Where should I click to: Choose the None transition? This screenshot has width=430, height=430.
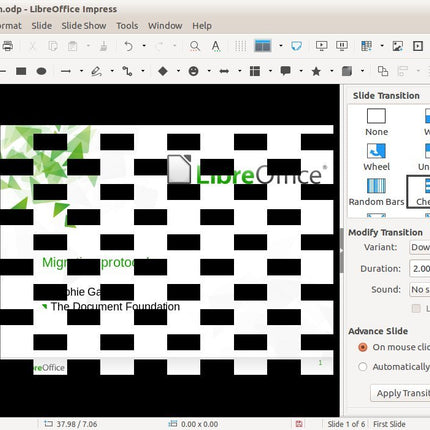[x=376, y=122]
